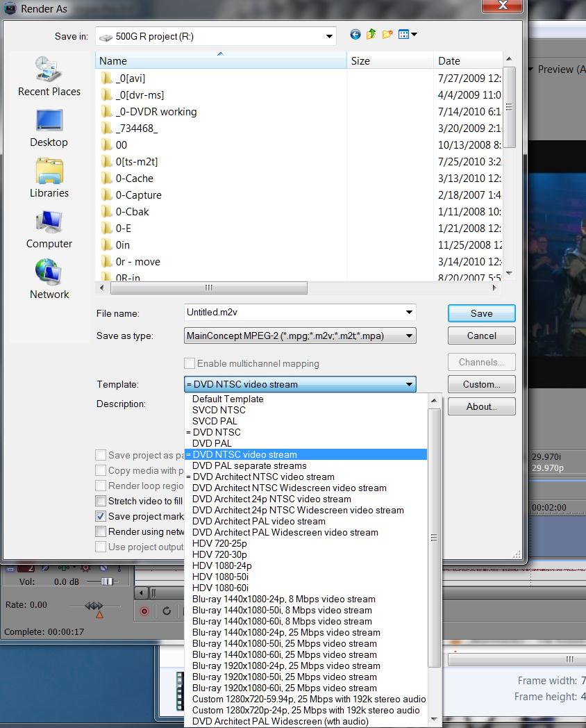
Task: Open the Custom... template settings
Action: [482, 384]
